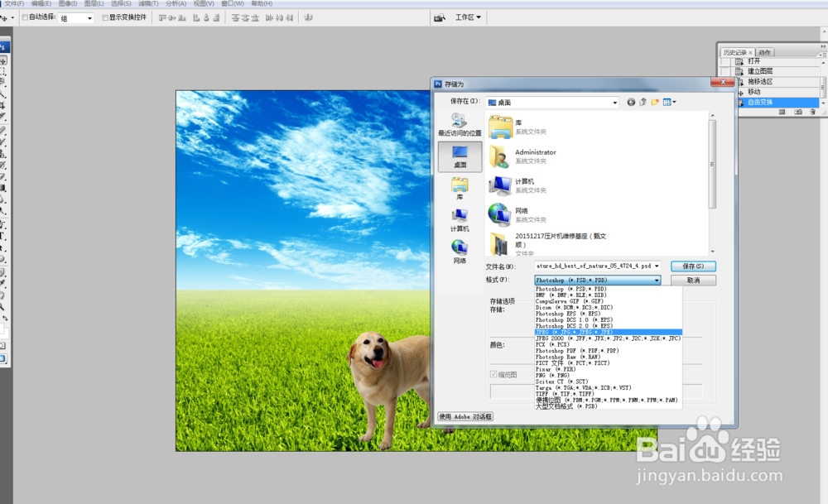Open the View Menu icon in save dialog
This screenshot has width=828, height=504.
669,102
